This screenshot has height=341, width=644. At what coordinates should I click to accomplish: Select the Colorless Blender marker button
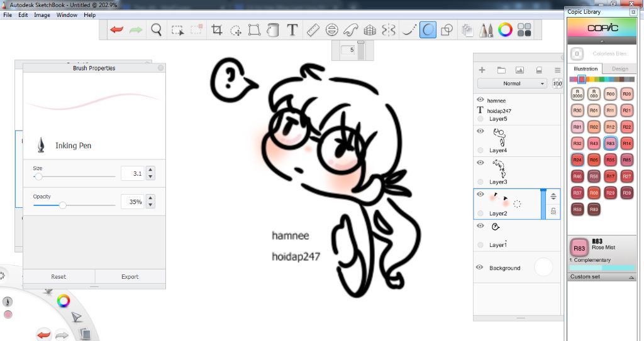tap(577, 54)
